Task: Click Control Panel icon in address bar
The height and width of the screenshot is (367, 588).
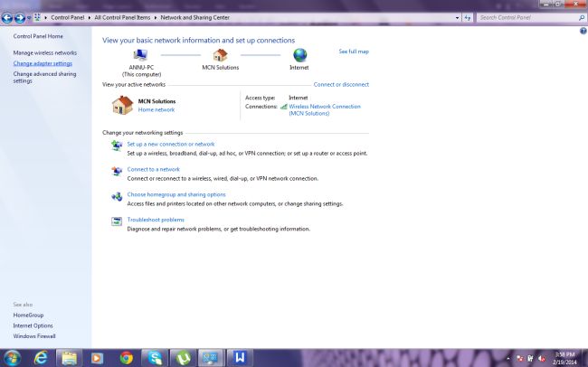Action: pos(37,17)
